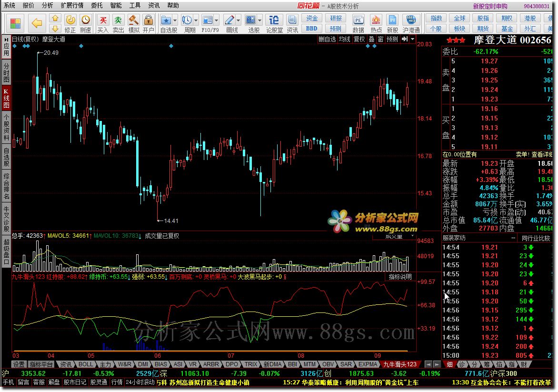Click the 资金 button
Screen dimensions: 558x392
coord(312,18)
